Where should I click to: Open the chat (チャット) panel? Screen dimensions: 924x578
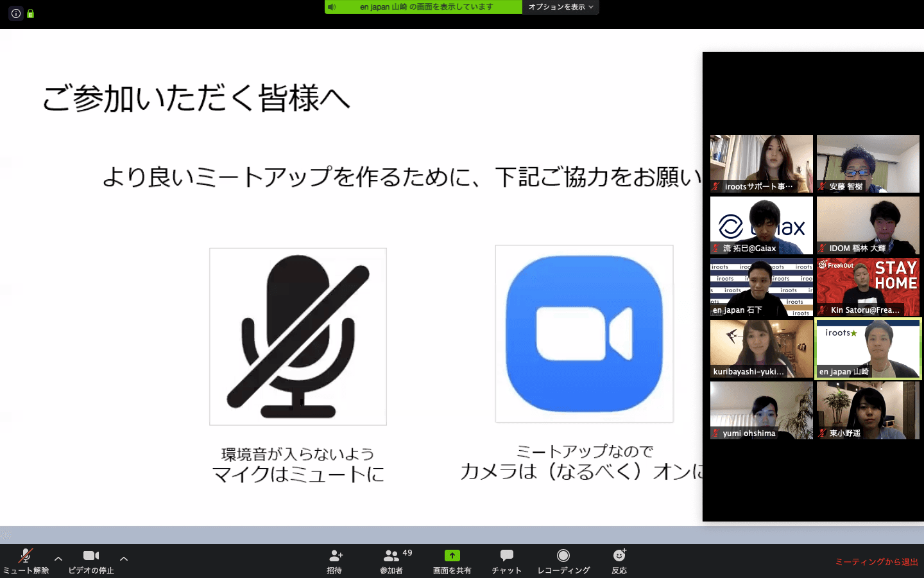coord(506,556)
